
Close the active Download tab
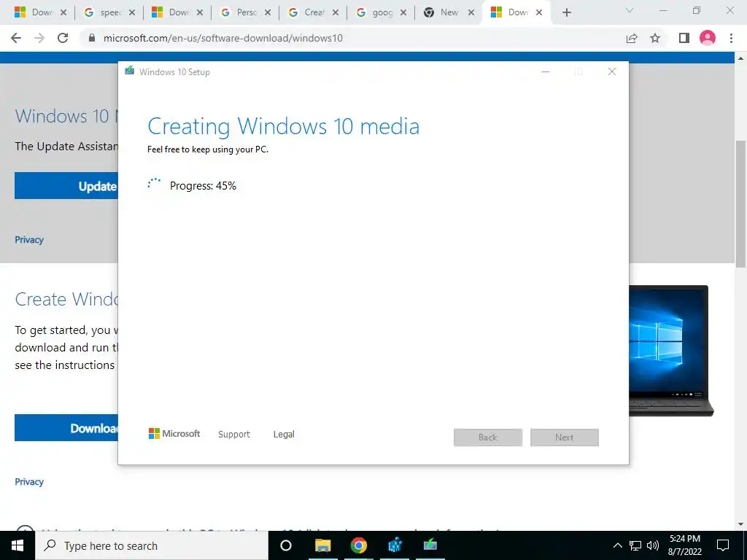[539, 13]
